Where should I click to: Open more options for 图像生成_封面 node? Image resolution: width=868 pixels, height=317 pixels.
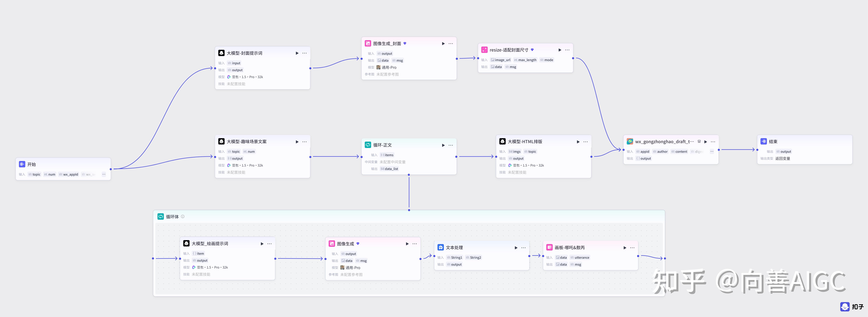[x=450, y=44]
